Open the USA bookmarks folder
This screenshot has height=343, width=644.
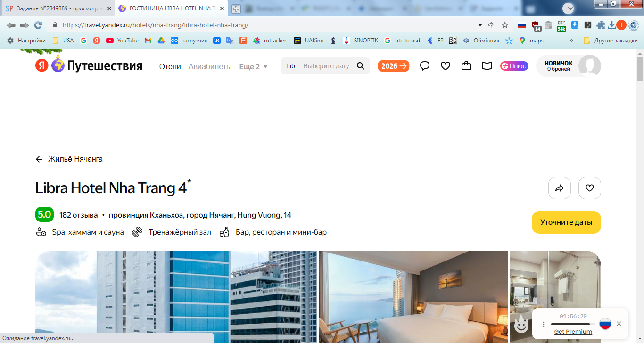63,41
